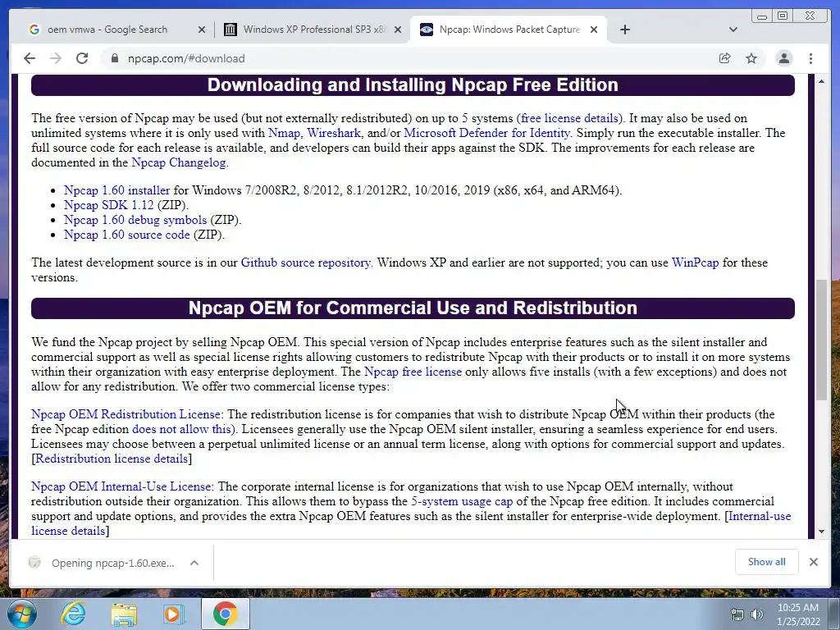Launch Internet Explorer from the taskbar
The image size is (840, 630).
tap(73, 614)
